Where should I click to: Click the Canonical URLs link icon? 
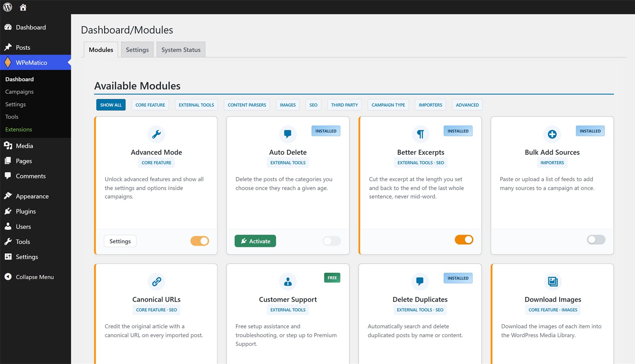pos(156,281)
